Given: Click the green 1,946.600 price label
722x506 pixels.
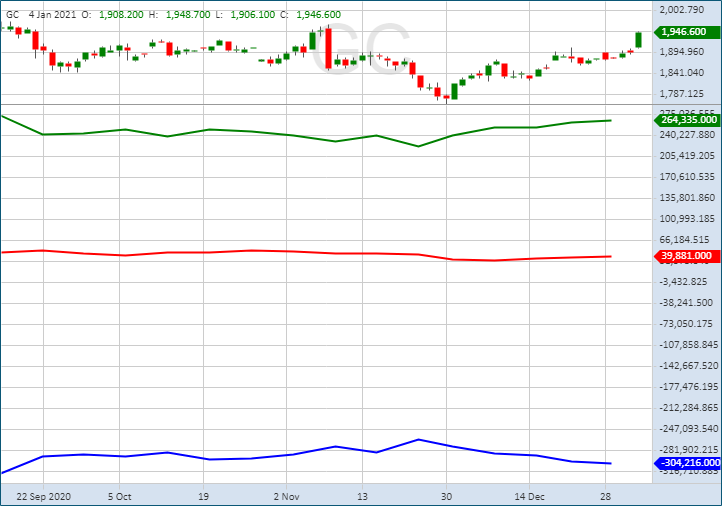Looking at the screenshot, I should pyautogui.click(x=687, y=32).
